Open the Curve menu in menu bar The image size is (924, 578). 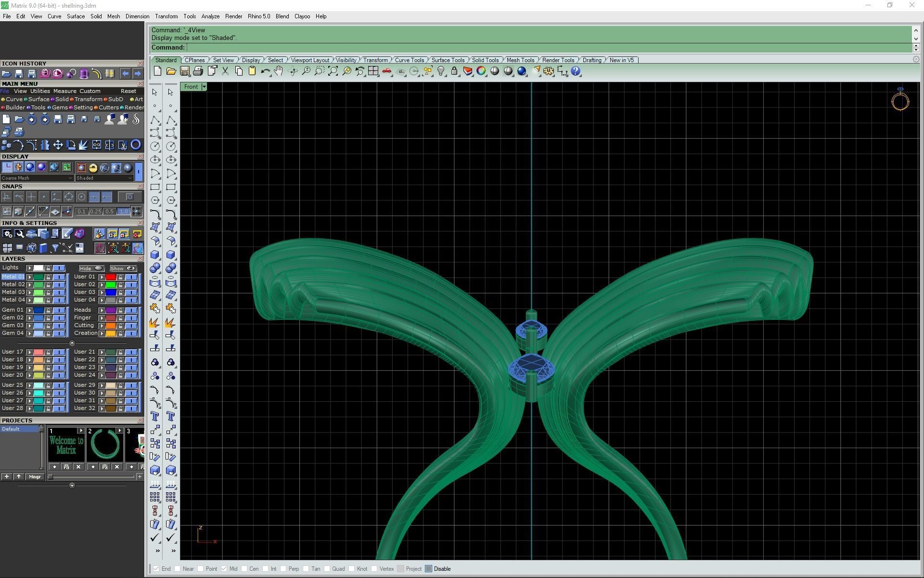pyautogui.click(x=54, y=16)
